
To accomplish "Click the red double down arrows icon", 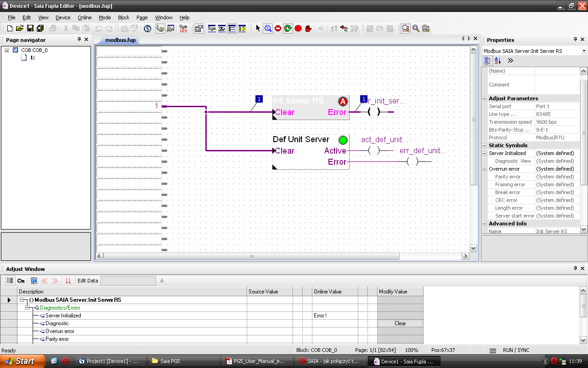I will (x=68, y=281).
